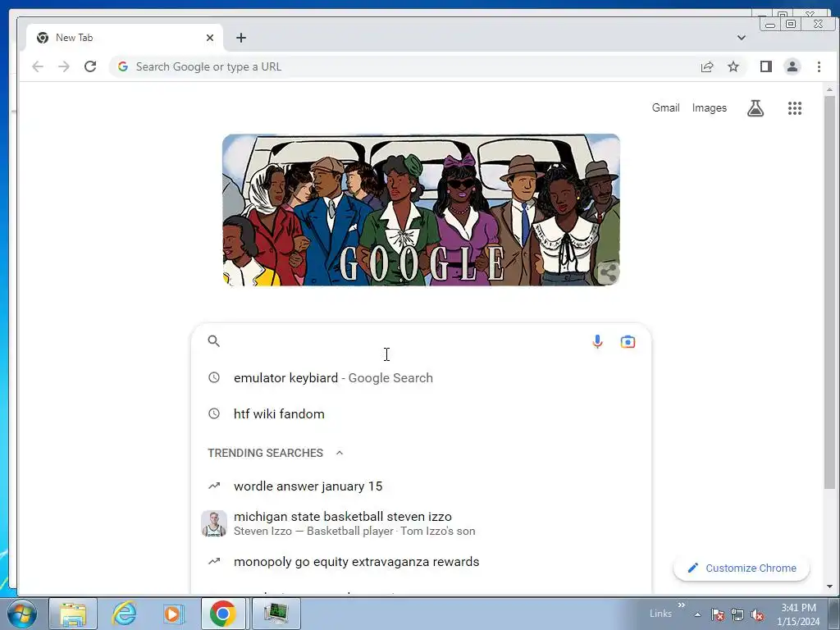Open the Windows Start menu
This screenshot has height=630, width=840.
(21, 614)
